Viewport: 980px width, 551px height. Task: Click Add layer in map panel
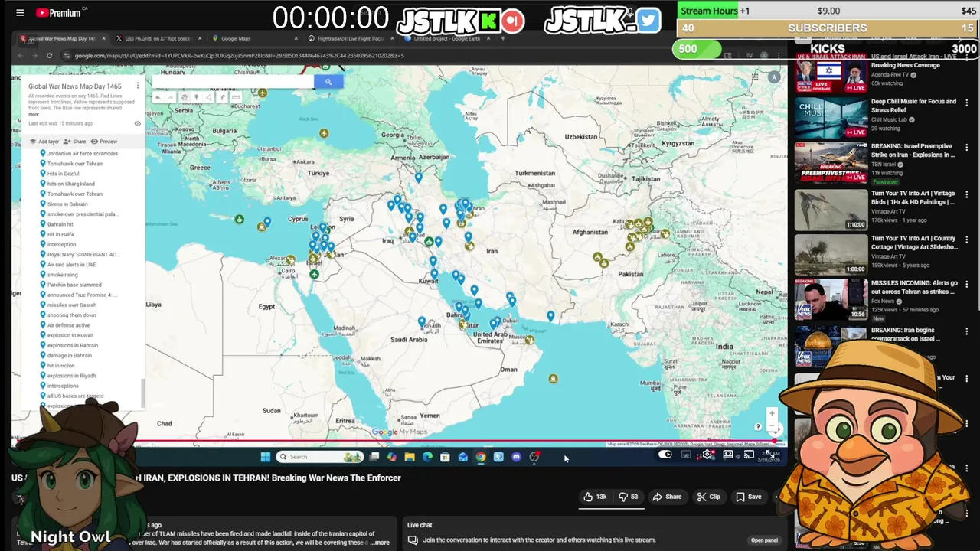pyautogui.click(x=44, y=142)
